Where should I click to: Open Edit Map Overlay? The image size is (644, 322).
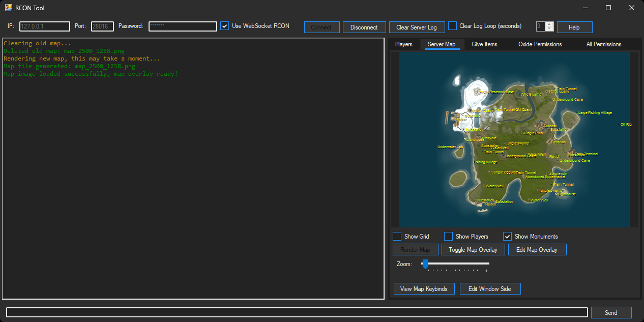pyautogui.click(x=537, y=249)
